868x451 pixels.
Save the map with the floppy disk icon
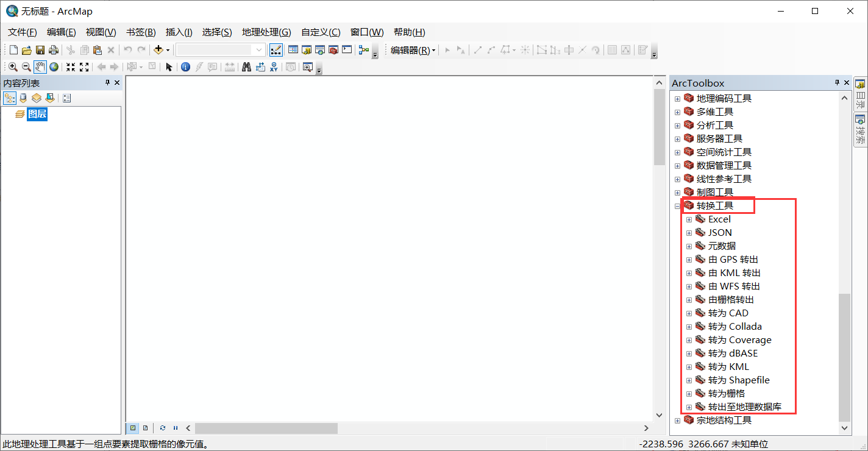(40, 50)
